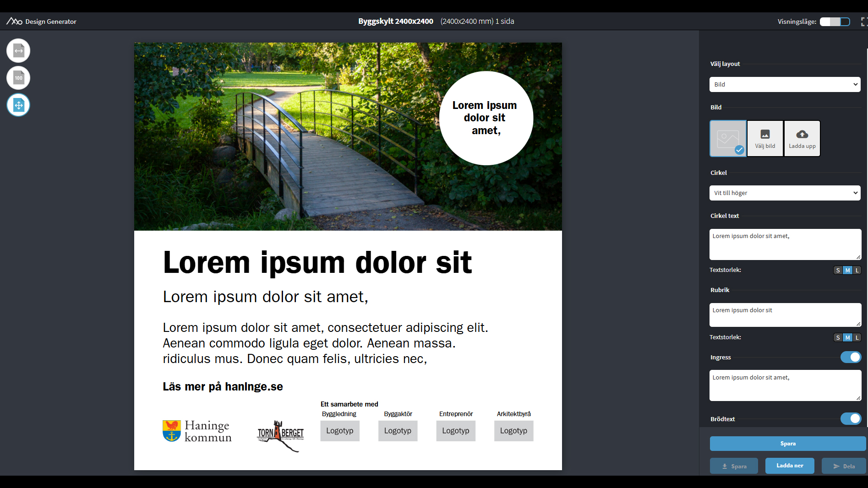
Task: Set Rubrik text size to L
Action: point(857,337)
